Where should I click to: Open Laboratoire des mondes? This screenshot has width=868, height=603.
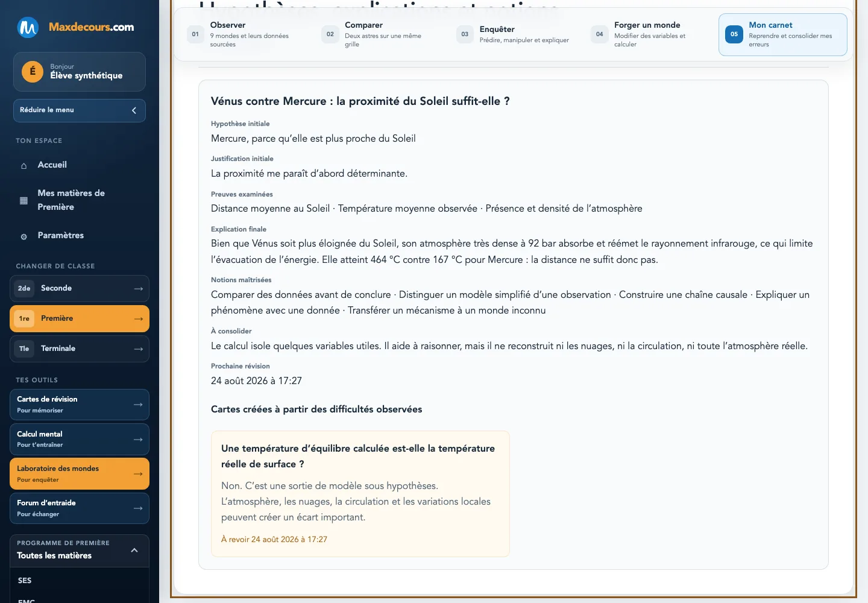80,474
